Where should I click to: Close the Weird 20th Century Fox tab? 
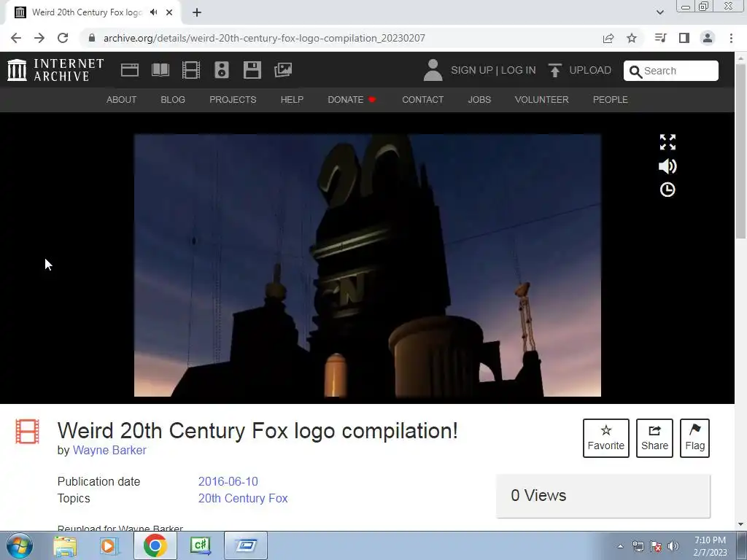tap(169, 12)
